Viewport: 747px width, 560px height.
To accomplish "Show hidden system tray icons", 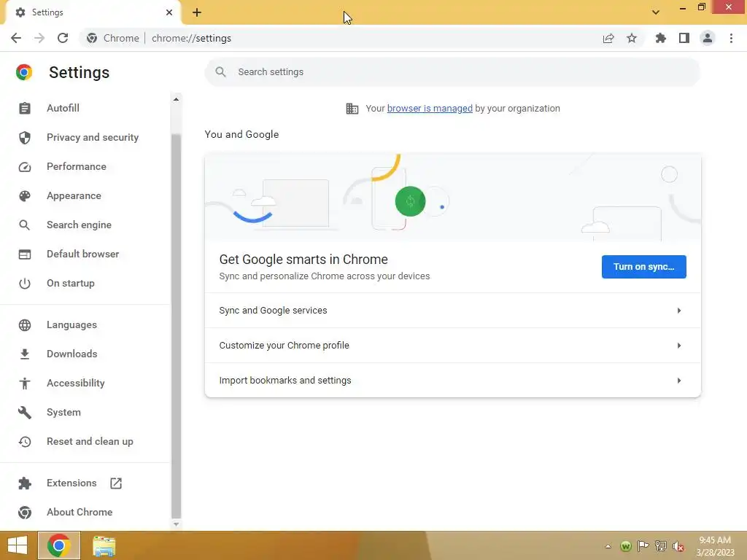I will (x=608, y=546).
